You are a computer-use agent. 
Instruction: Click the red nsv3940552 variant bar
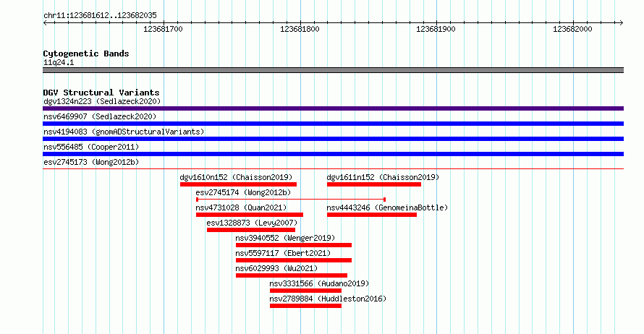click(x=294, y=245)
